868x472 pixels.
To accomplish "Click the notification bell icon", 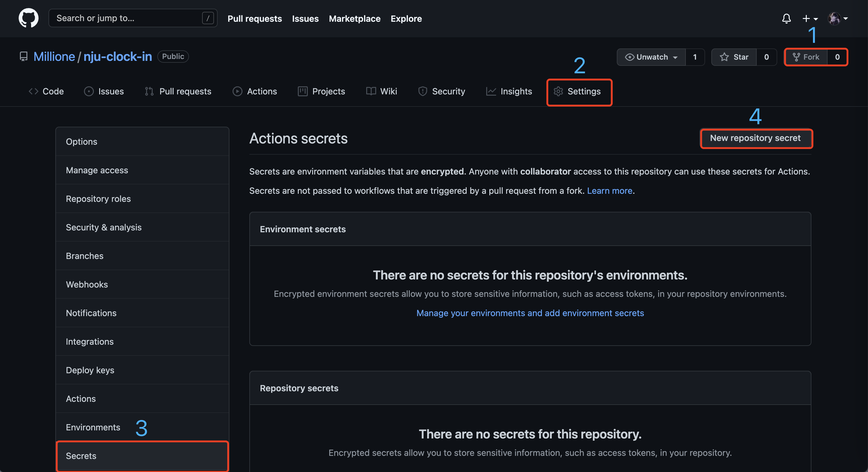I will point(787,18).
